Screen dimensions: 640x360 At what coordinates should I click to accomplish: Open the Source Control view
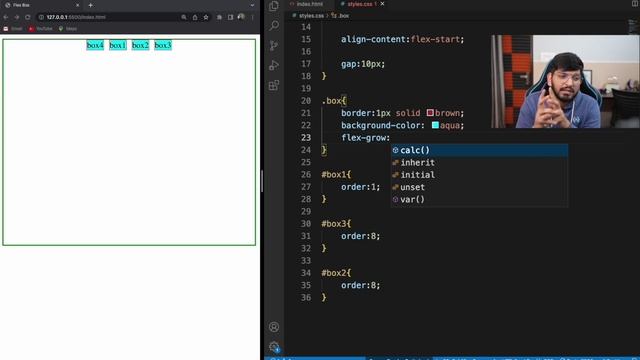[x=274, y=45]
